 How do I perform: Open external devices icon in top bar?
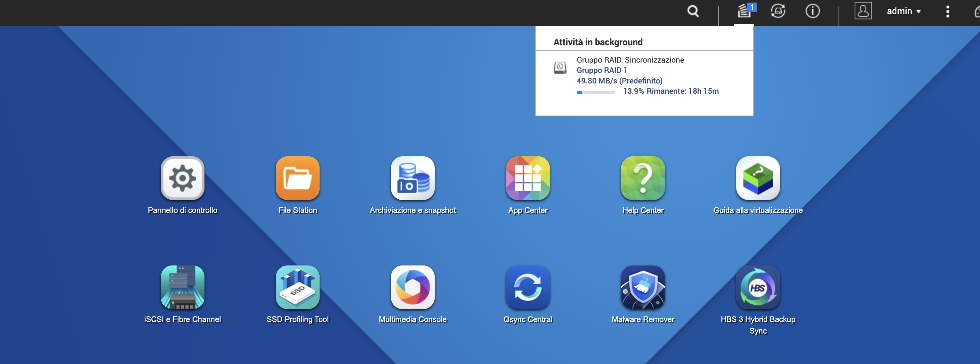(x=778, y=12)
